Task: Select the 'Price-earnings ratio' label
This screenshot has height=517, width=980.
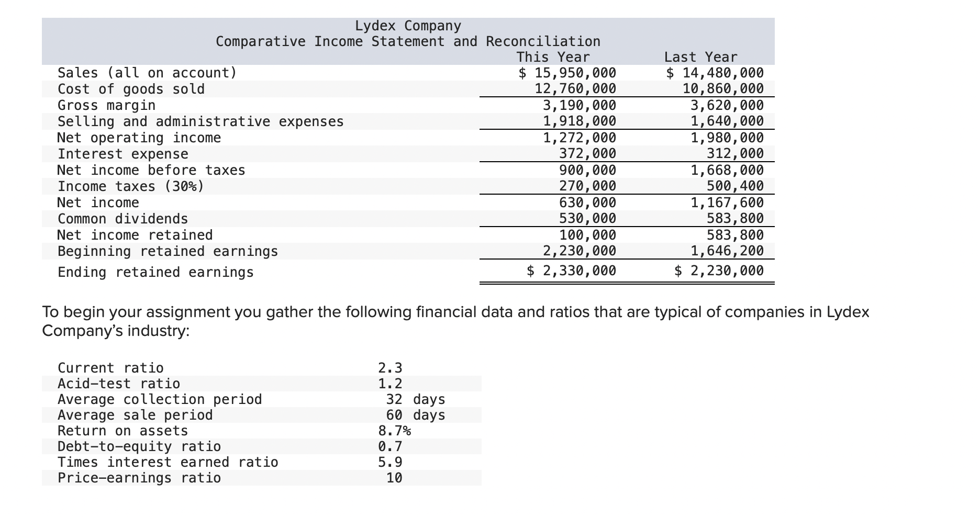Action: pyautogui.click(x=139, y=478)
